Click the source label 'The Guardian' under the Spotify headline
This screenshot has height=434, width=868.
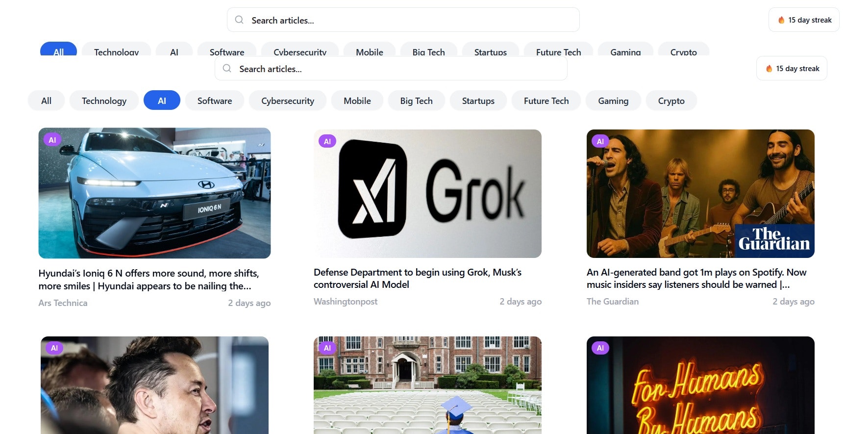pyautogui.click(x=613, y=302)
